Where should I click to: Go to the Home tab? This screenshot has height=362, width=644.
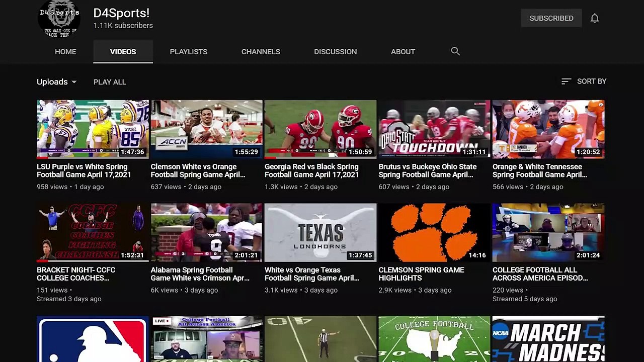point(65,52)
